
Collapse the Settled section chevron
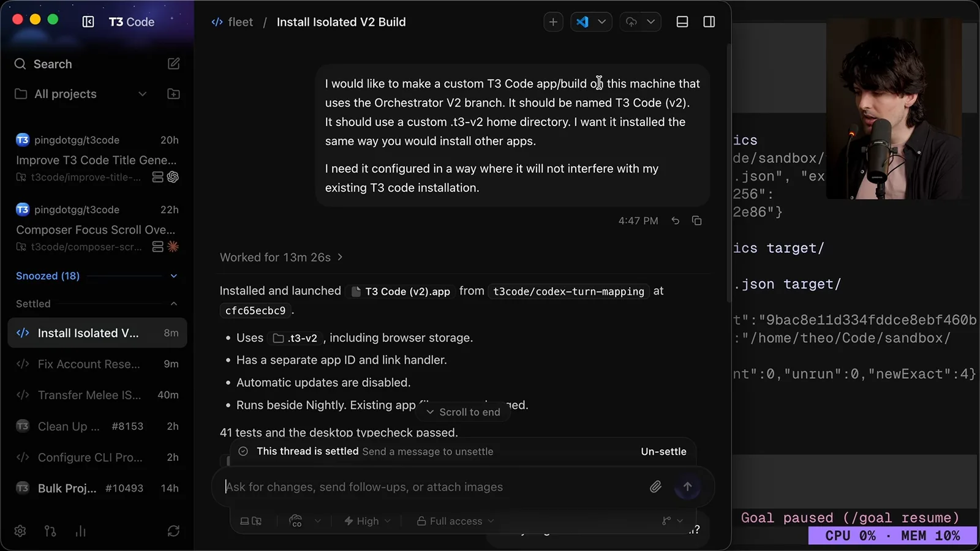pyautogui.click(x=174, y=304)
